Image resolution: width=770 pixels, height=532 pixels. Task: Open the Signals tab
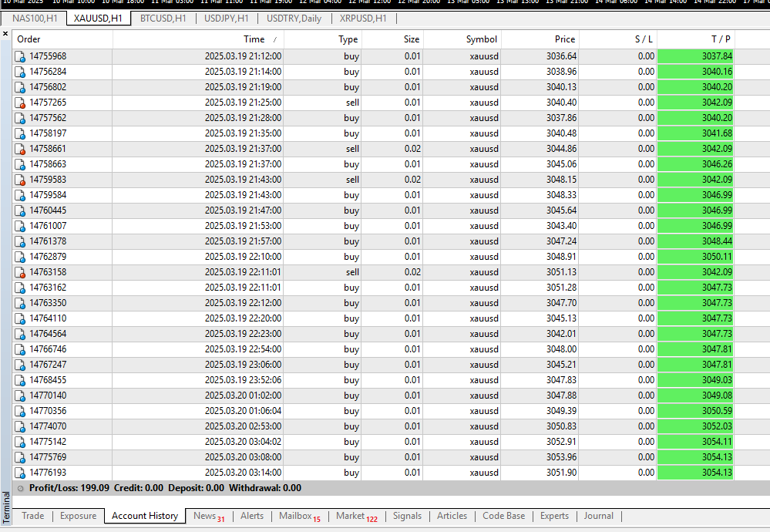407,516
